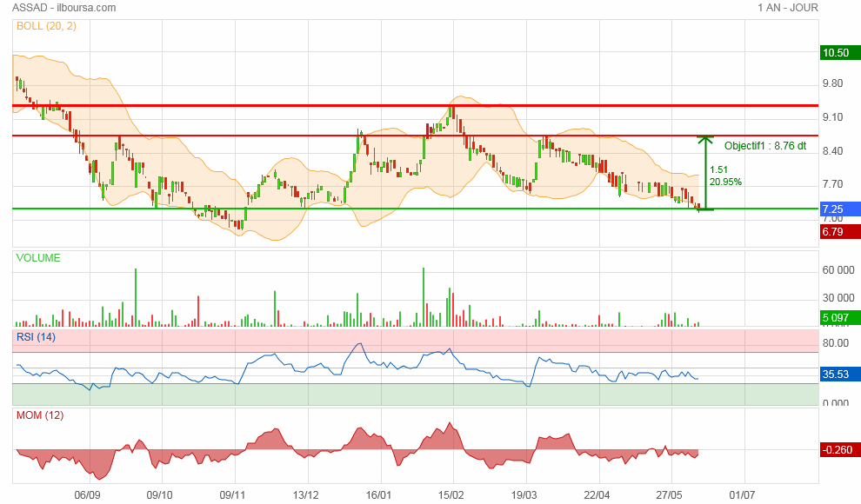Viewport: 861px width, 504px height.
Task: Click the Objectif1 : 8.76 dt annotation
Action: [x=765, y=146]
